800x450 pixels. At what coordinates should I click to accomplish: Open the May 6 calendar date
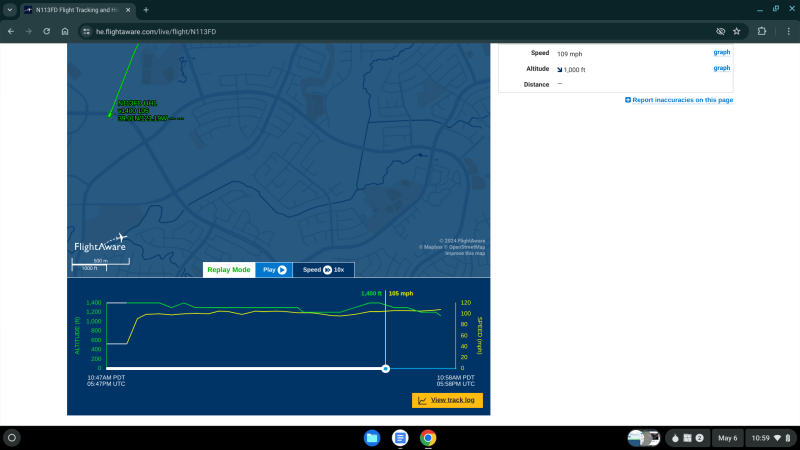coord(728,438)
